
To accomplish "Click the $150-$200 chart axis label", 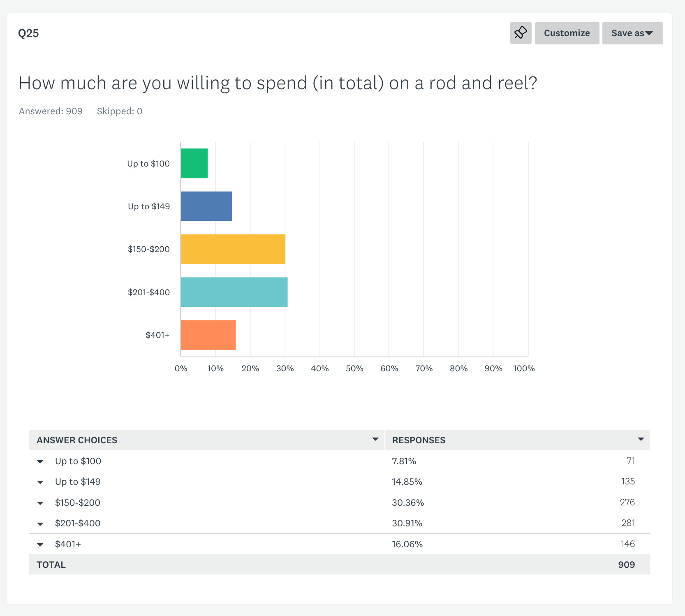I will coord(149,249).
